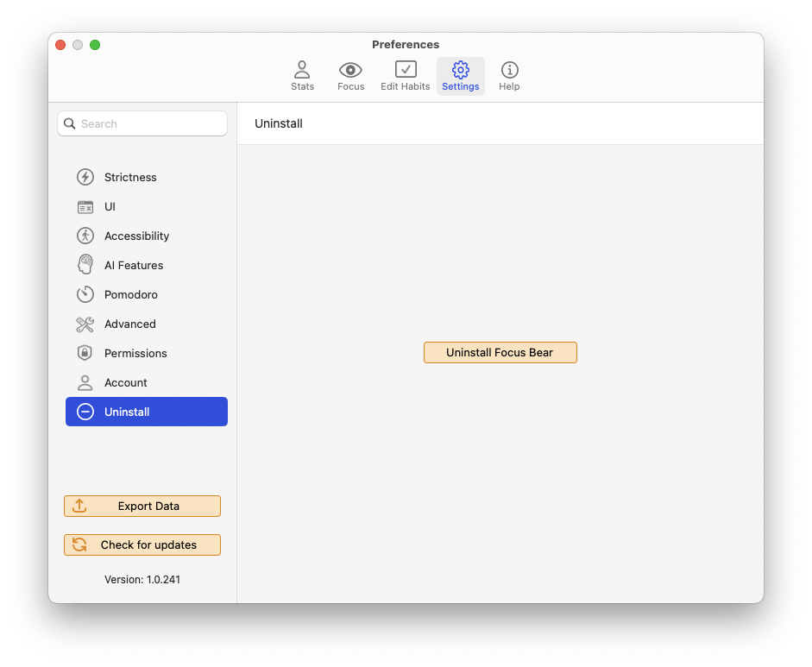The image size is (812, 667).
Task: Click the Preferences window title
Action: pyautogui.click(x=406, y=45)
